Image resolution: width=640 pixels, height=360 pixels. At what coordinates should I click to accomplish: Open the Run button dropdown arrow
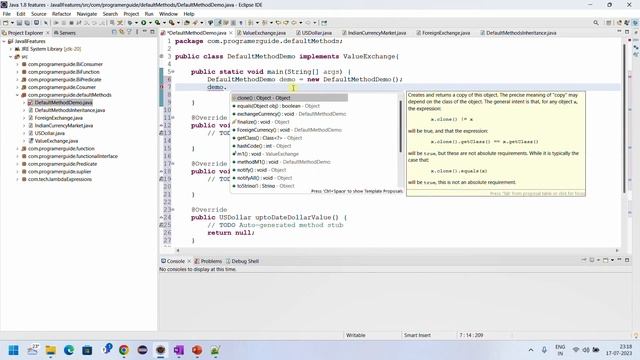[150, 23]
